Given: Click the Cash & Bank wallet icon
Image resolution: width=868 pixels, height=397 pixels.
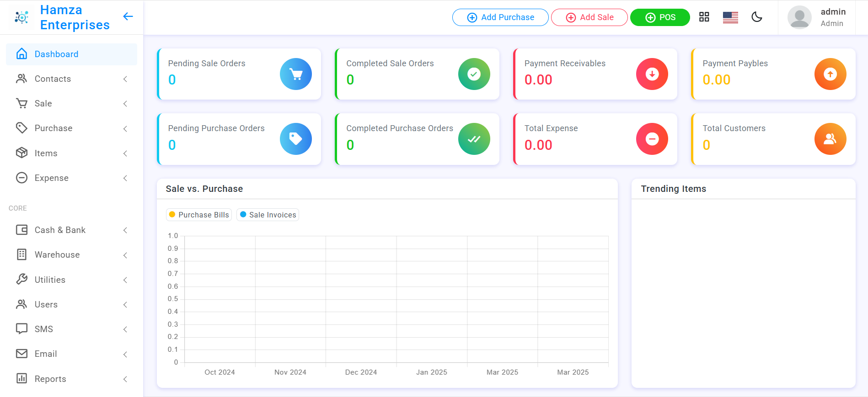Looking at the screenshot, I should (21, 230).
